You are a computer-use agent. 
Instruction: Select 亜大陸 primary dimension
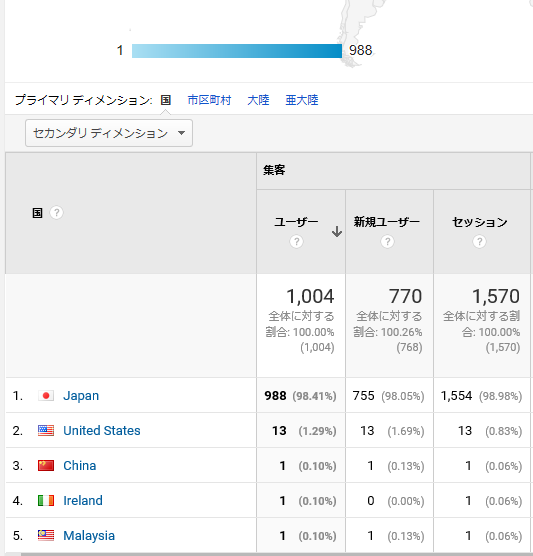pyautogui.click(x=302, y=100)
